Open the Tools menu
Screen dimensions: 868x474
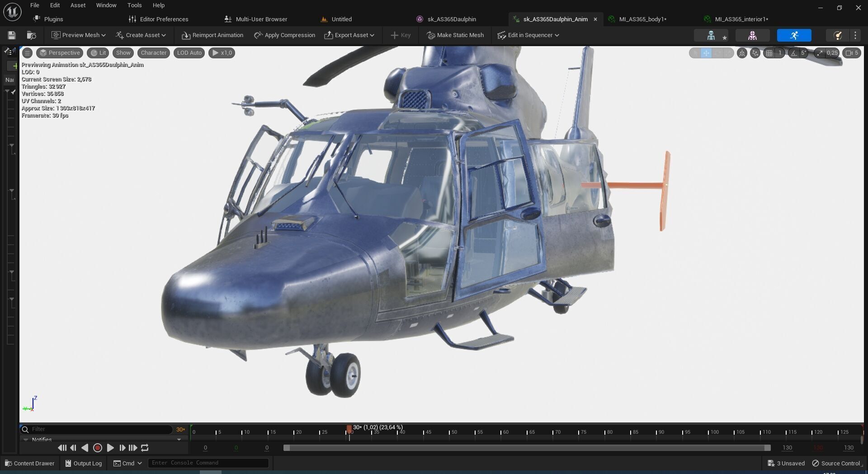134,5
